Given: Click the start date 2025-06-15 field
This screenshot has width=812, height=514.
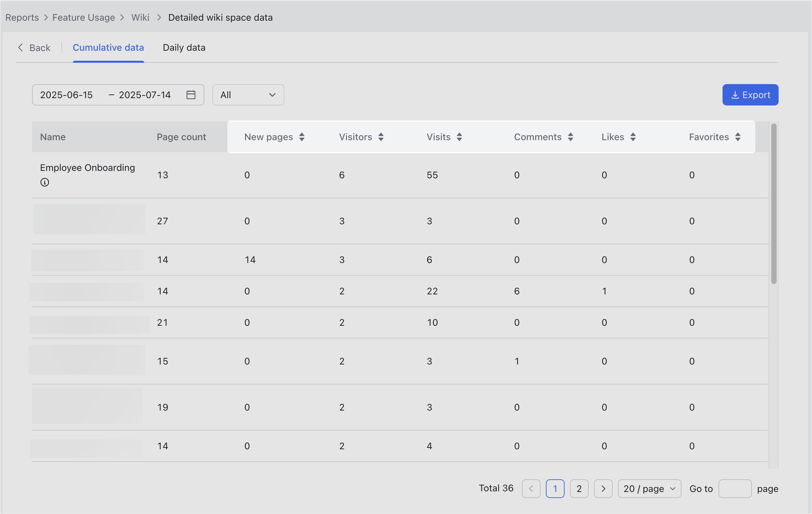Looking at the screenshot, I should (x=66, y=95).
